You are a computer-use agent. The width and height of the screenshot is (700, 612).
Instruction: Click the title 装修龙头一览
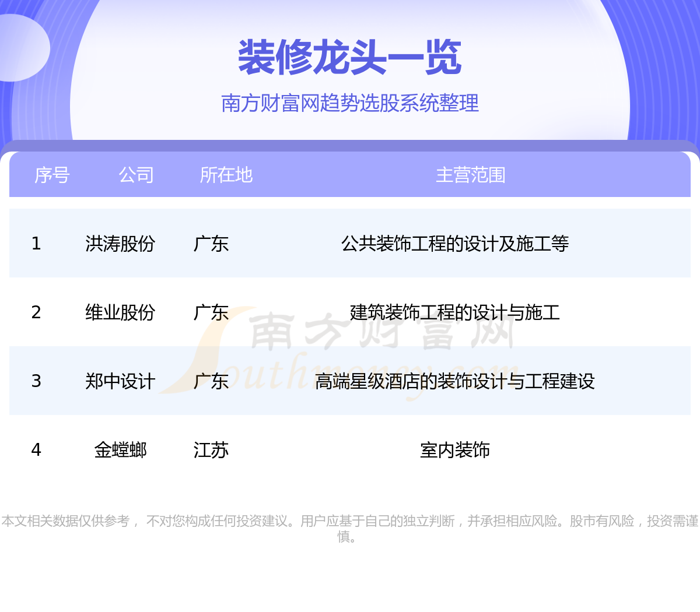point(350,58)
